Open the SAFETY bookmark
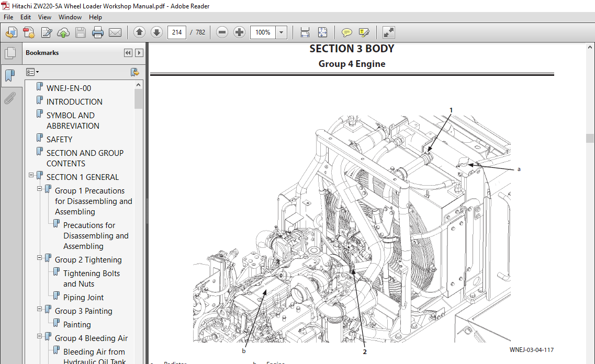595x364 pixels. coord(59,140)
